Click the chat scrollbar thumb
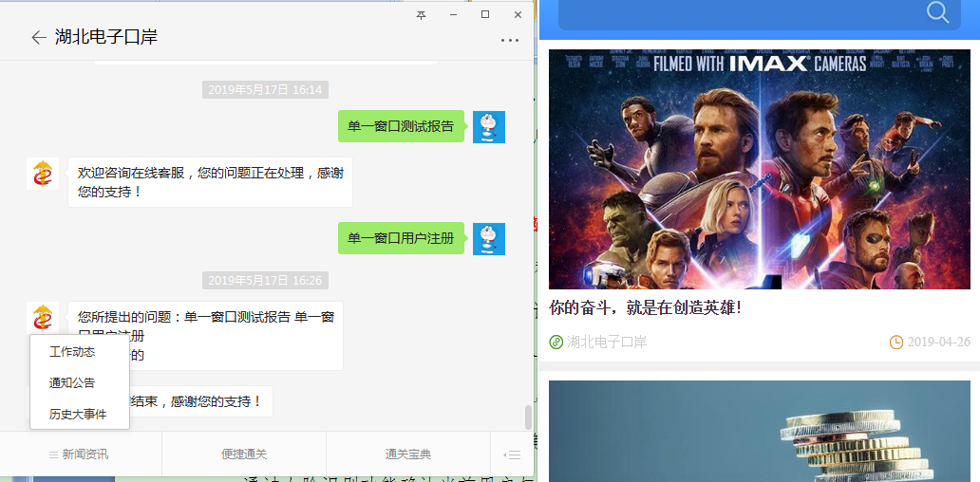Image resolution: width=980 pixels, height=482 pixels. click(x=527, y=417)
